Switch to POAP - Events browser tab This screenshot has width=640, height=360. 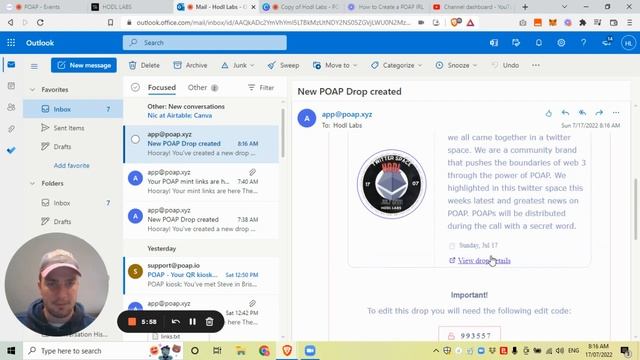click(x=41, y=7)
